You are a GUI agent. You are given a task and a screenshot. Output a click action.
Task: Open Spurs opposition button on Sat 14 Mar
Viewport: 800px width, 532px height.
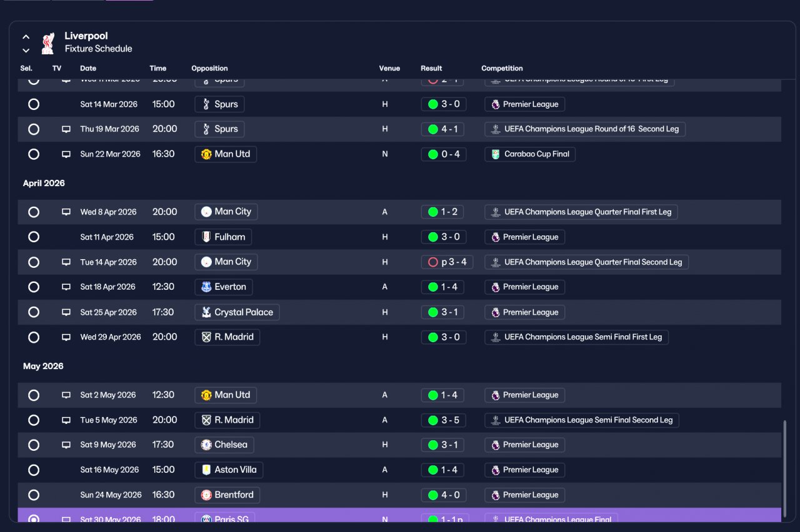(219, 104)
